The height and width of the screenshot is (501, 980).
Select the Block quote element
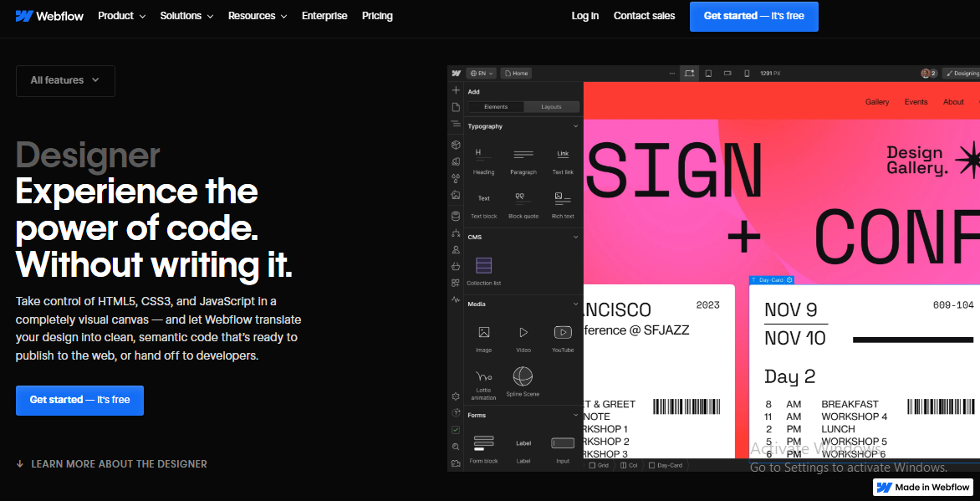click(523, 205)
